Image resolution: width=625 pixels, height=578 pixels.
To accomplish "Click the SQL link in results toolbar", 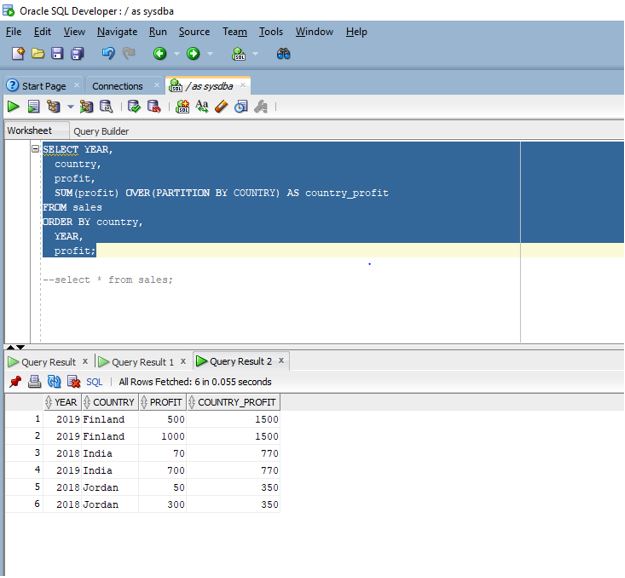I will (94, 382).
